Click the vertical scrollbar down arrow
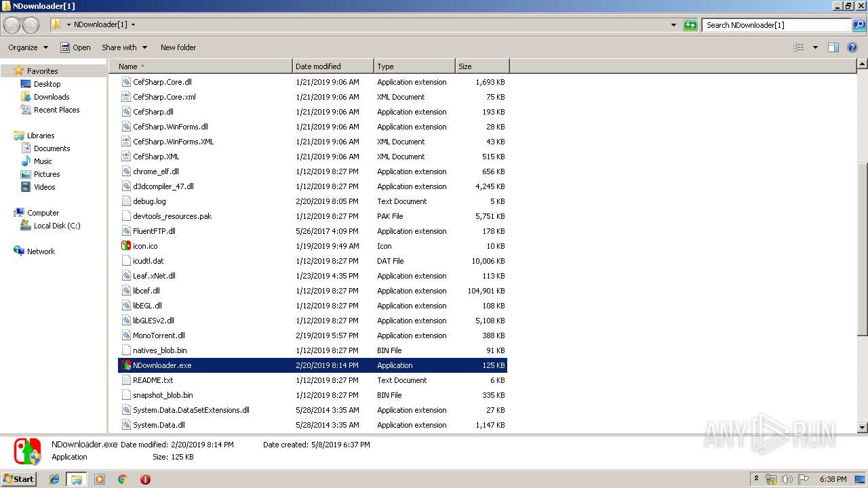 [863, 428]
